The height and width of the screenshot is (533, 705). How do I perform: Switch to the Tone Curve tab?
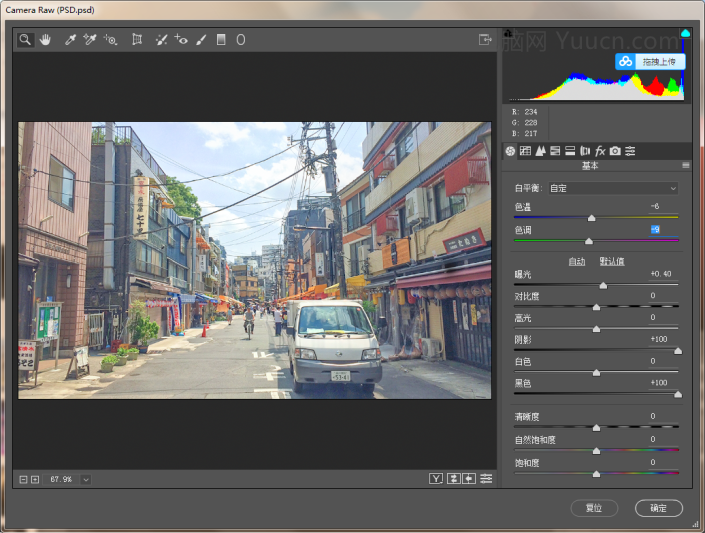pyautogui.click(x=525, y=151)
